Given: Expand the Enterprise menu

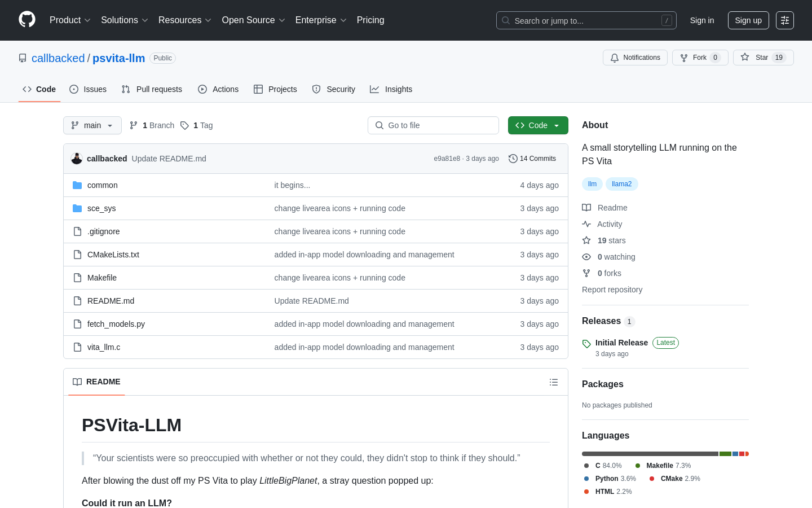Looking at the screenshot, I should (321, 20).
